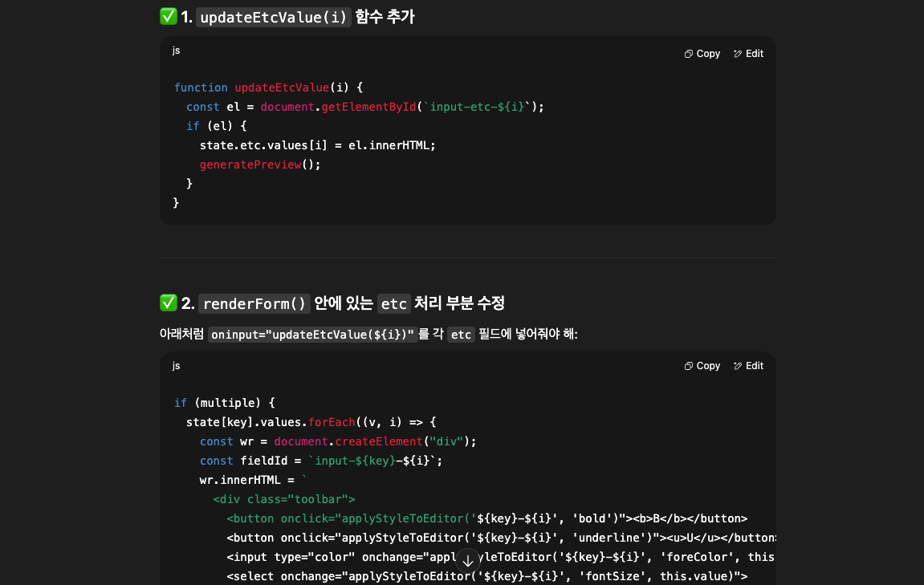Viewport: 924px width, 585px height.
Task: Click the etc code chip in heading 2
Action: tap(394, 303)
